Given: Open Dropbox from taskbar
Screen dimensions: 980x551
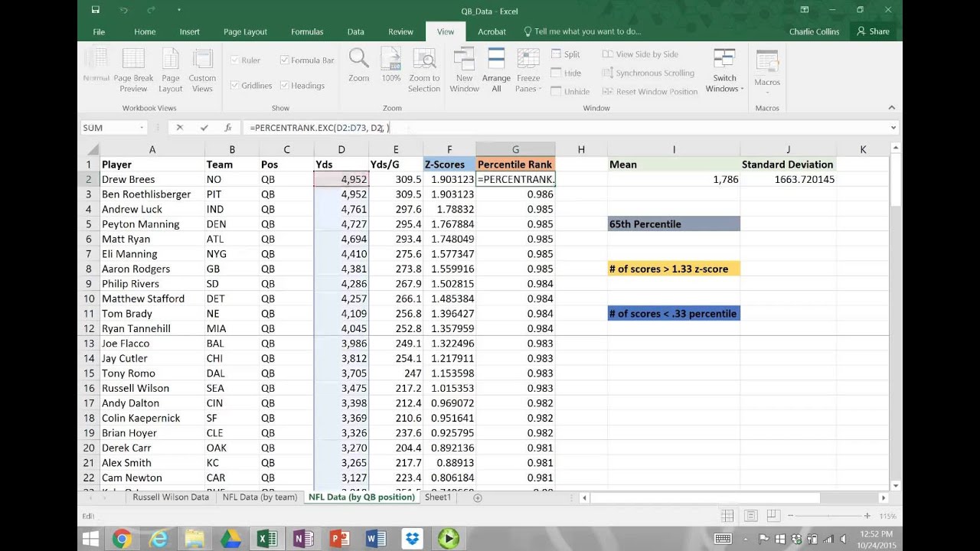Looking at the screenshot, I should click(x=412, y=539).
